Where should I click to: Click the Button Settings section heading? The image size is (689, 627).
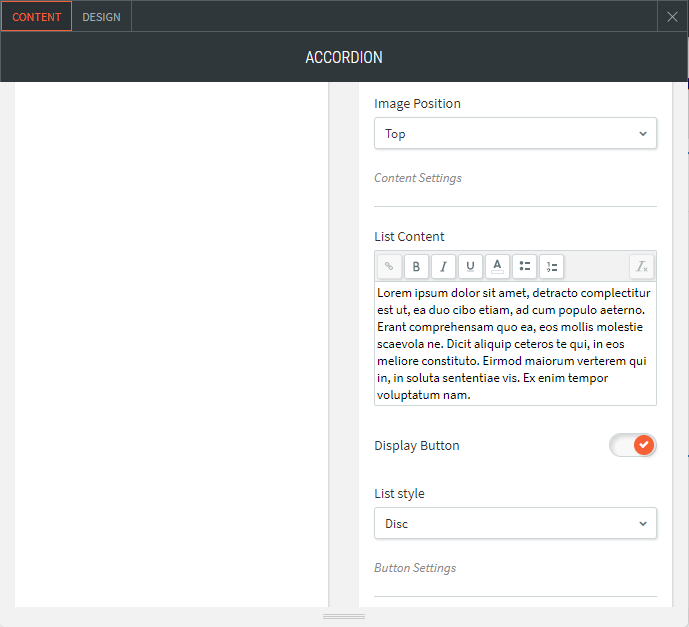tap(415, 568)
